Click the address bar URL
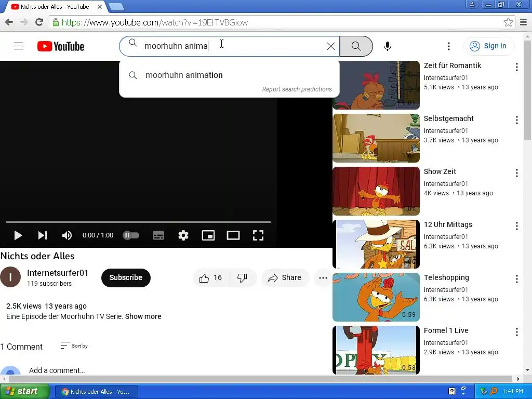 155,22
